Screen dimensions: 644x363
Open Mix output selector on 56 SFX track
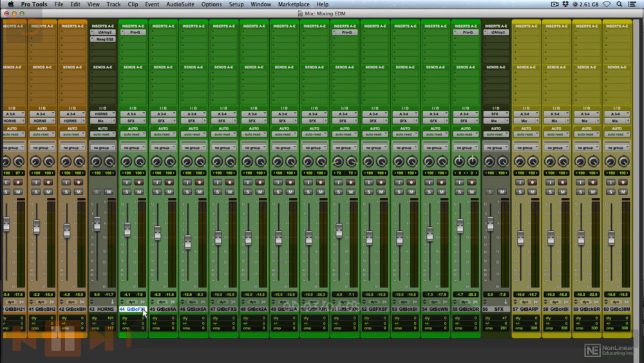click(496, 121)
